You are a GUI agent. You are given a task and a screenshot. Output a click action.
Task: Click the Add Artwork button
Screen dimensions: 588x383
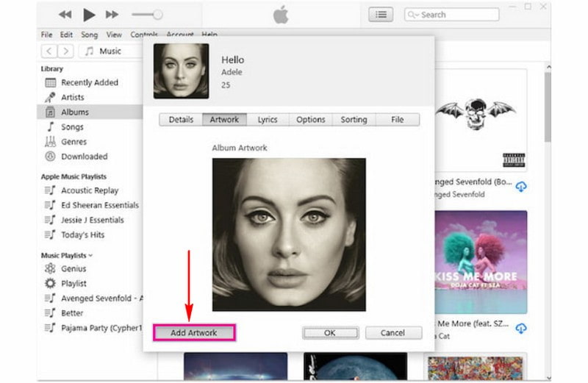[194, 332]
